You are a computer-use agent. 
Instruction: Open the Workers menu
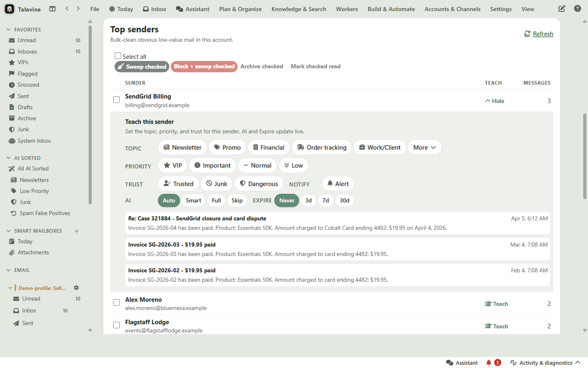pos(347,9)
